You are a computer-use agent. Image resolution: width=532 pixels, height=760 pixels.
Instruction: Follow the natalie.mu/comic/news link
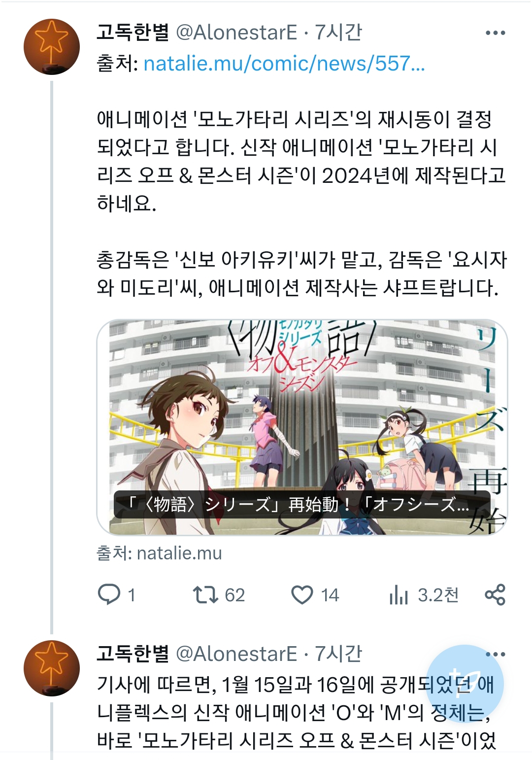(x=284, y=63)
